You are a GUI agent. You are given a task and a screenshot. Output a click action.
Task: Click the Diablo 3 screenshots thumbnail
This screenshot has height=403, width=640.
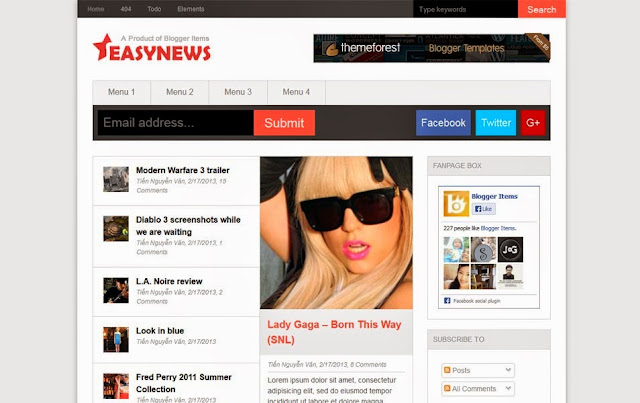click(x=116, y=229)
